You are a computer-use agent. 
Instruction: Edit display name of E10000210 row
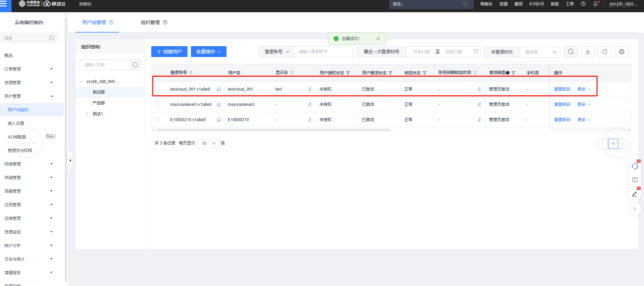[x=310, y=120]
